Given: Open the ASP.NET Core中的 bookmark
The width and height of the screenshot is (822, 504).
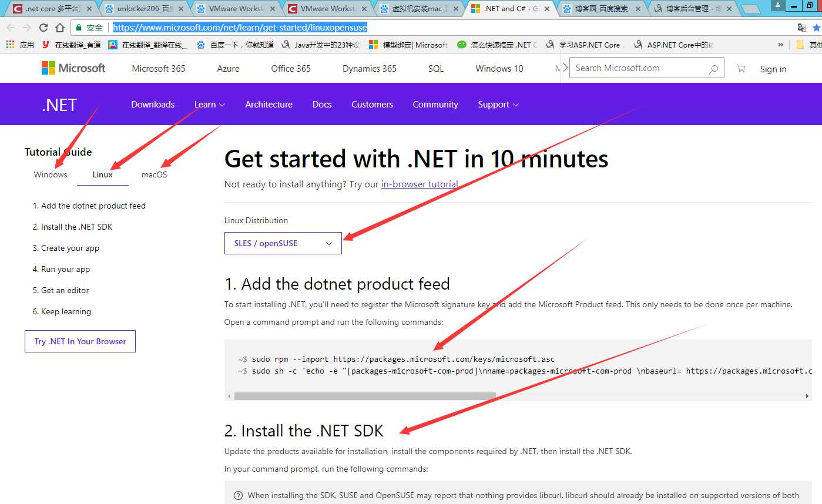Looking at the screenshot, I should click(x=674, y=45).
